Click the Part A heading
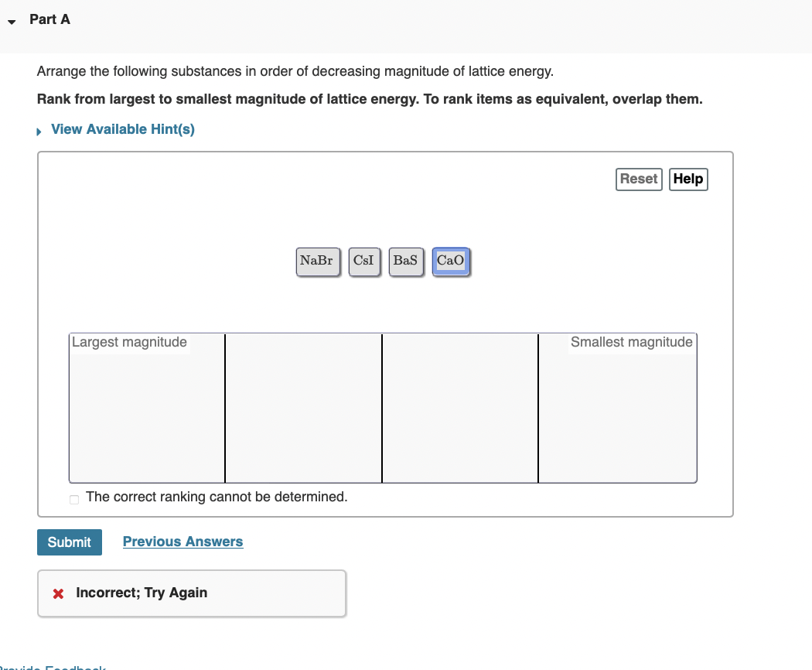This screenshot has height=670, width=812. click(49, 19)
